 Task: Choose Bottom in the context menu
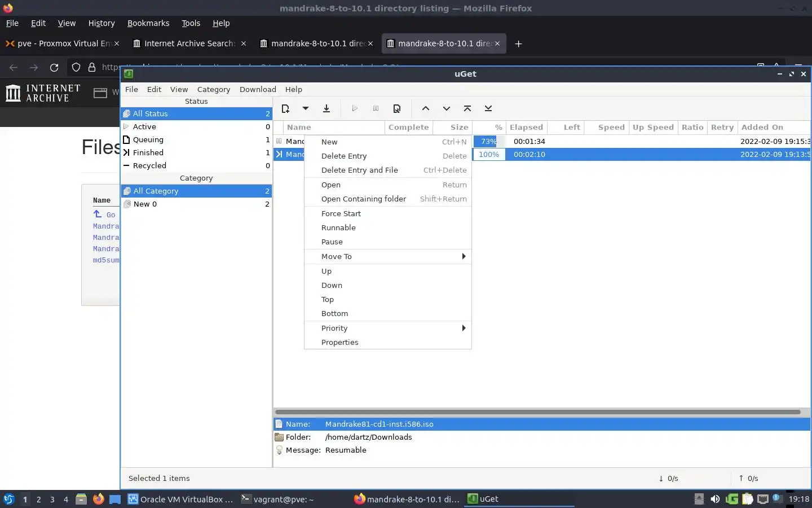pos(388,313)
